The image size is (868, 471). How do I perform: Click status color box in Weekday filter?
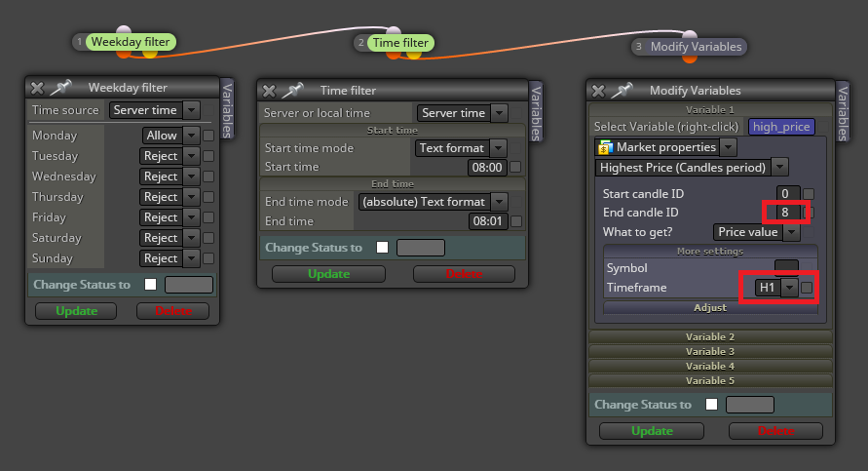[x=189, y=285]
